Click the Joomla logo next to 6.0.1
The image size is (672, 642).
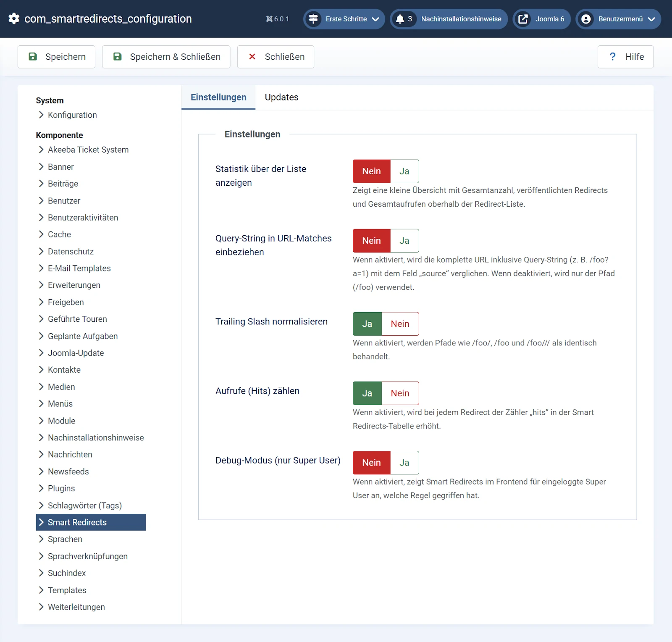click(x=269, y=19)
